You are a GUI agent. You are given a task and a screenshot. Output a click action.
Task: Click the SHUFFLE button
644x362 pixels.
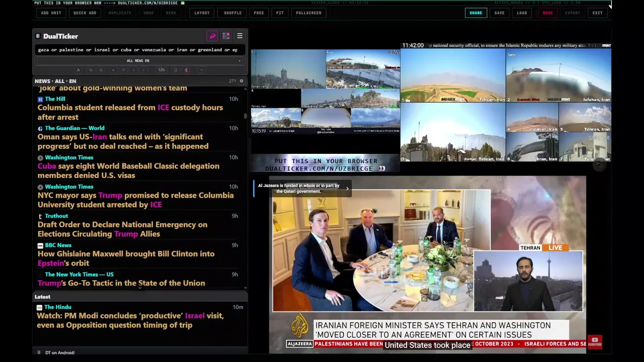click(x=232, y=13)
